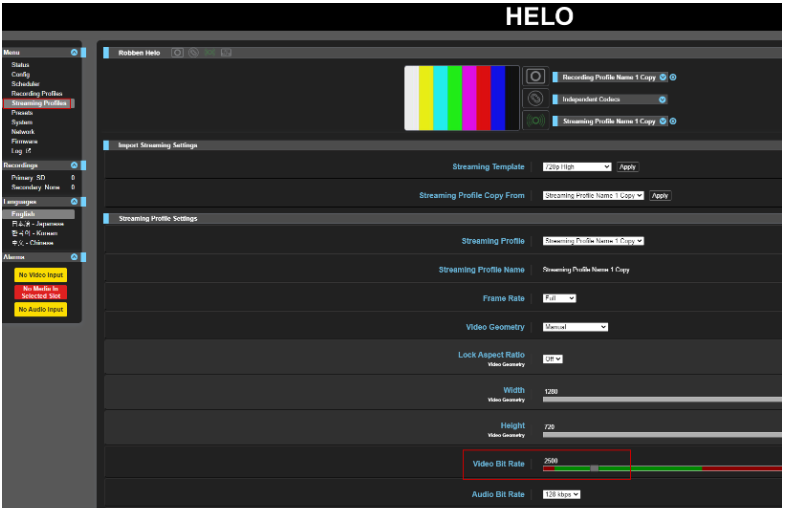Open Presets in the menu
786x513 pixels.
(x=22, y=112)
